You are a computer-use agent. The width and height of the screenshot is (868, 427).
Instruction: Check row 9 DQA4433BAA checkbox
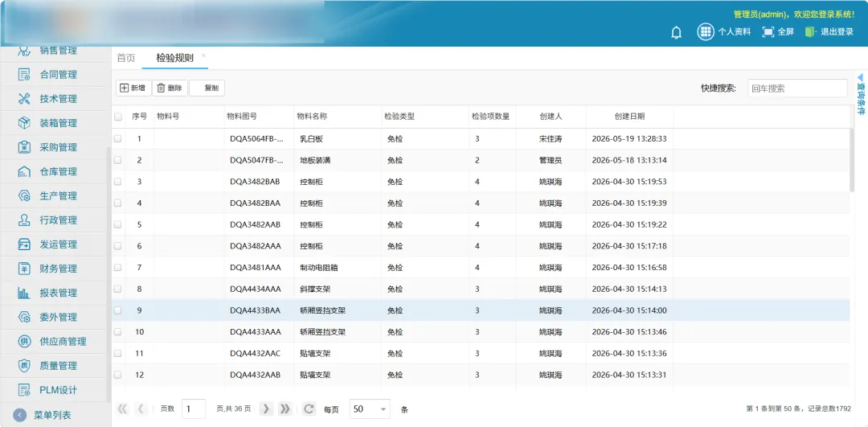point(118,310)
